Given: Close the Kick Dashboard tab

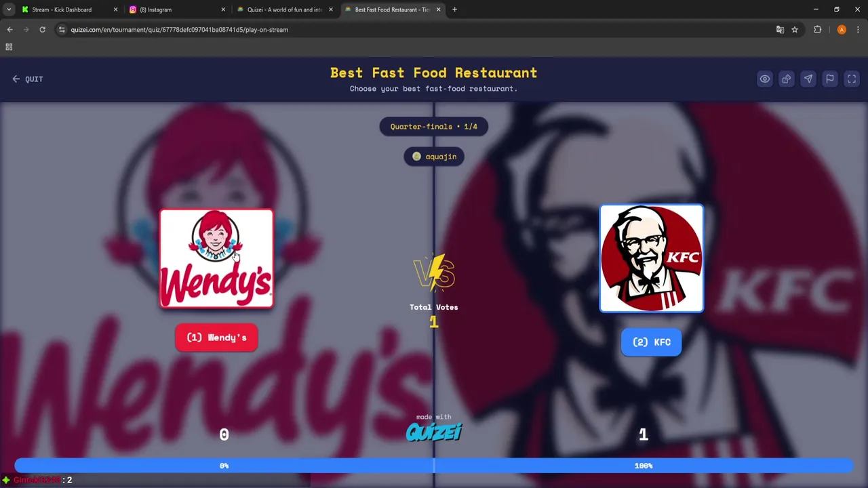Looking at the screenshot, I should [x=115, y=9].
